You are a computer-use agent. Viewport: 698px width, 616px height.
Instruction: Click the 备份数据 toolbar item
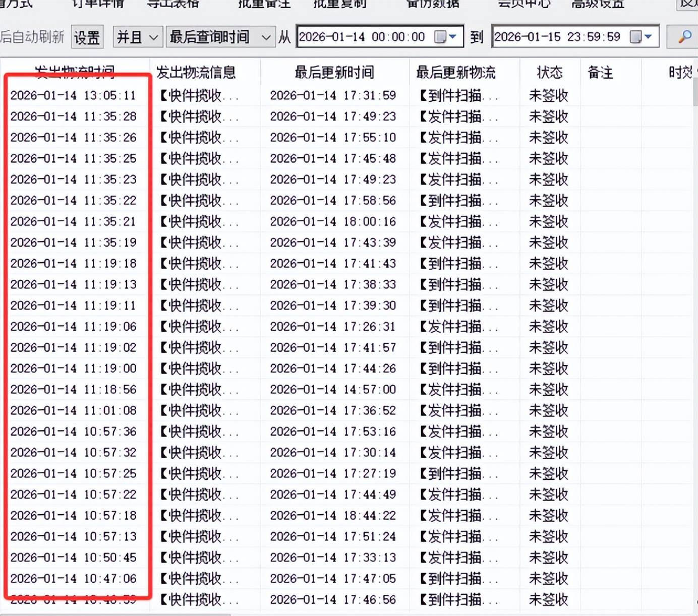[x=433, y=4]
